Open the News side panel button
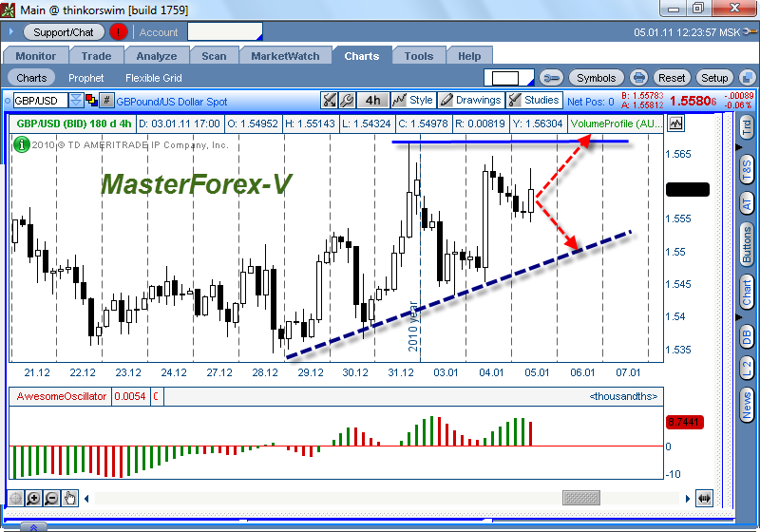Screen dimensions: 760x532 tap(747, 406)
